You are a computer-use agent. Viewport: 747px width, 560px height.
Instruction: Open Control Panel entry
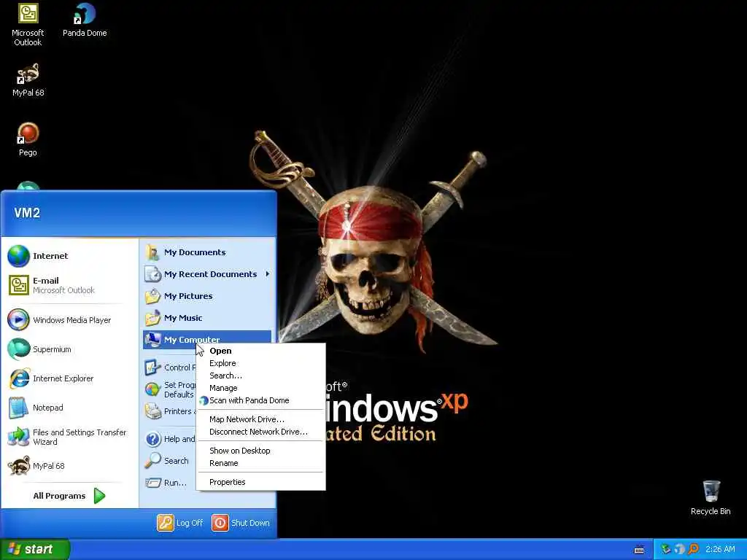[x=169, y=367]
